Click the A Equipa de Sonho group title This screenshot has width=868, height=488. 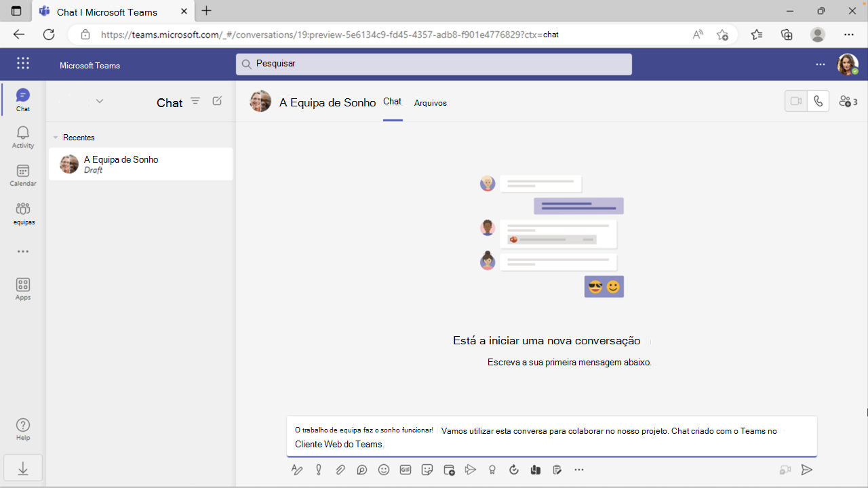coord(328,102)
